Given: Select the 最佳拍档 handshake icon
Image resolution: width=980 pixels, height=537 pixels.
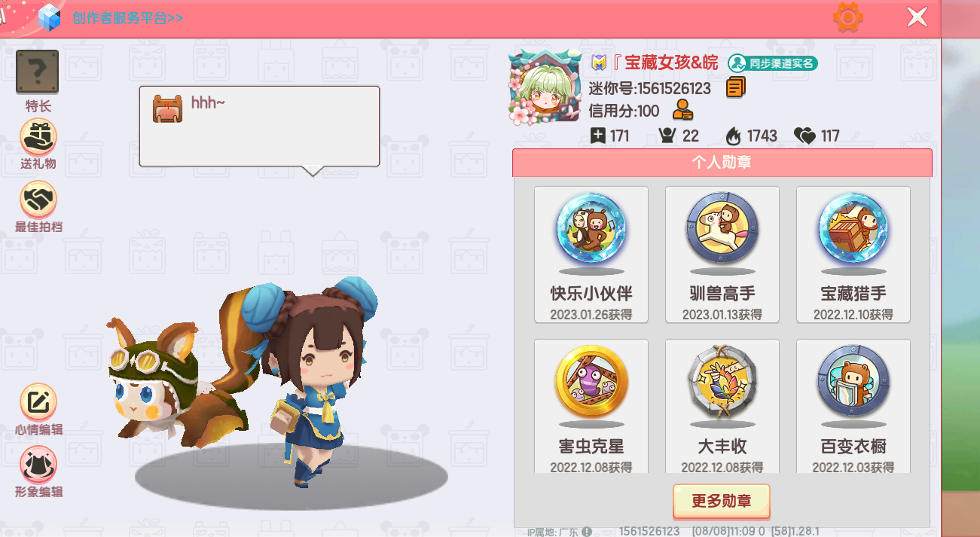Looking at the screenshot, I should [38, 200].
